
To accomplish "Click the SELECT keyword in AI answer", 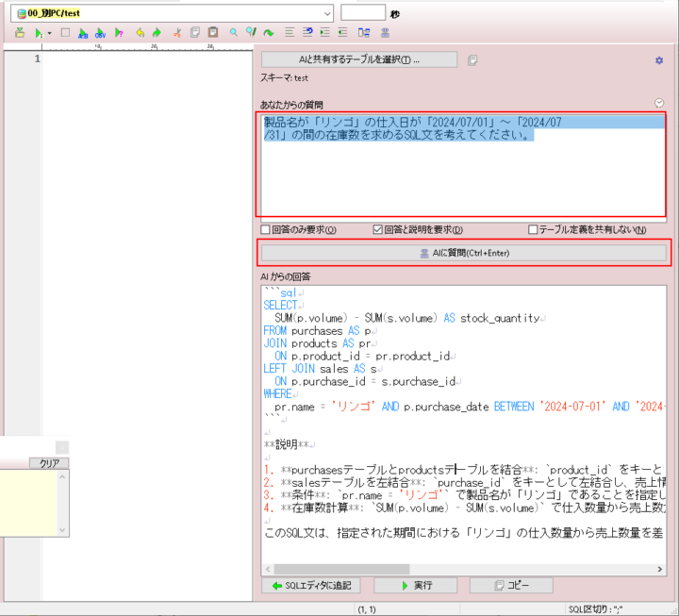I will pyautogui.click(x=280, y=305).
